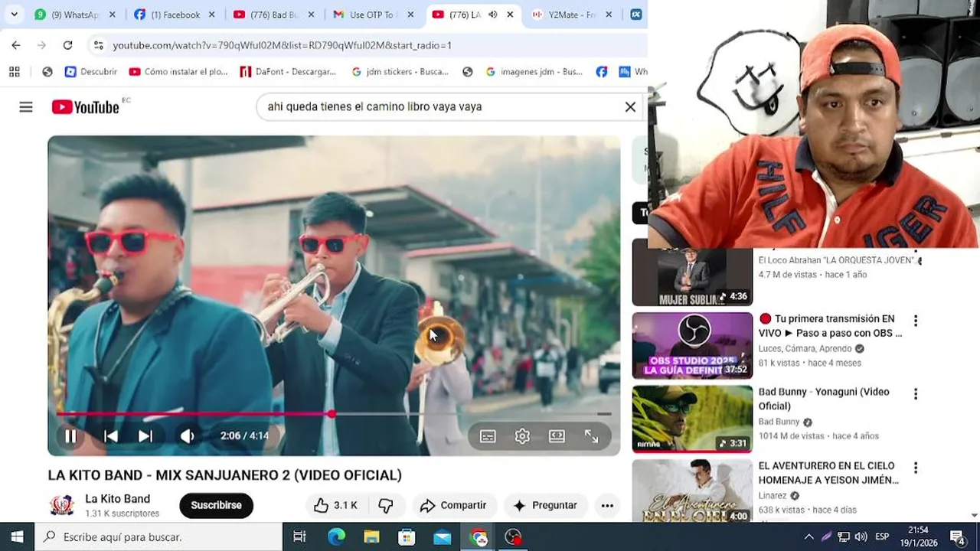
Task: View site information icon in address bar
Action: [98, 45]
